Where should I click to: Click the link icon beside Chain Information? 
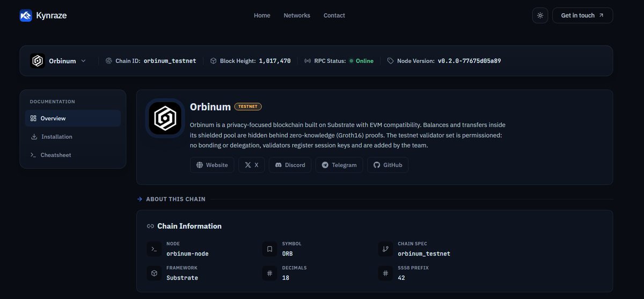pos(150,226)
